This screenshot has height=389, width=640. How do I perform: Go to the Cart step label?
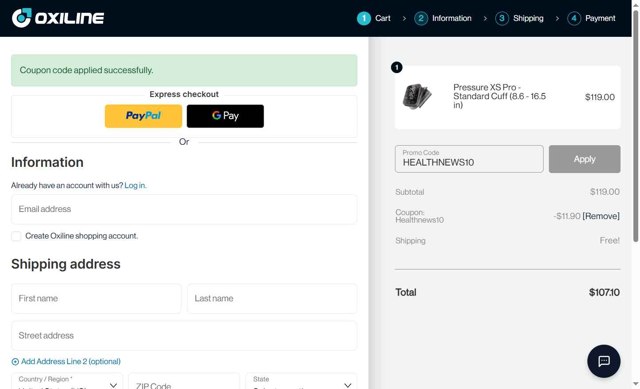[x=383, y=18]
